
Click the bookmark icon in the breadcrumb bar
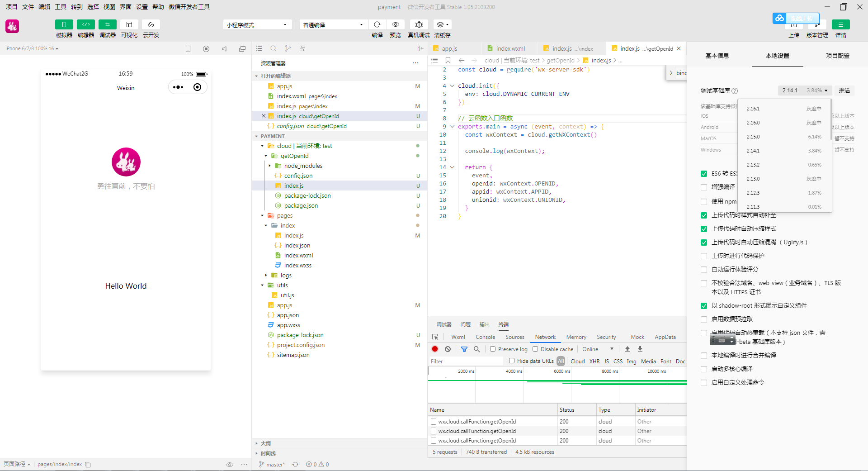(448, 60)
